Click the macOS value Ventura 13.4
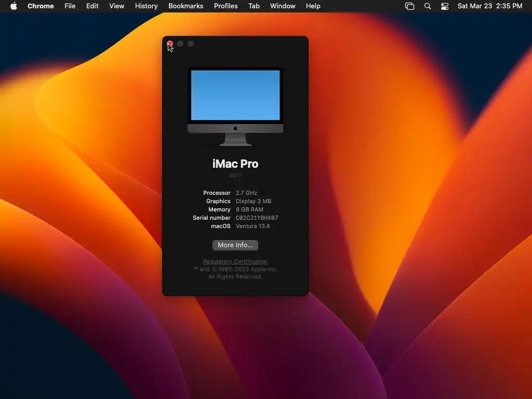This screenshot has width=532, height=399. click(253, 227)
